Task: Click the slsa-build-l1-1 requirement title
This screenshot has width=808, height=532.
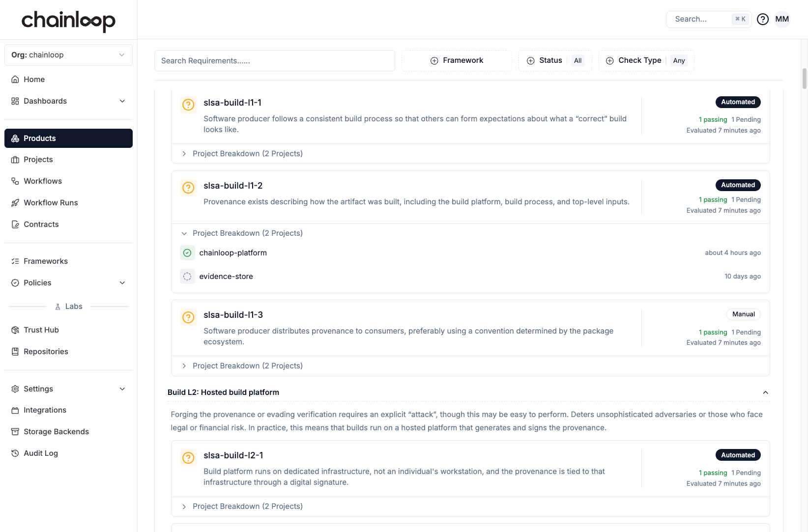Action: click(232, 103)
